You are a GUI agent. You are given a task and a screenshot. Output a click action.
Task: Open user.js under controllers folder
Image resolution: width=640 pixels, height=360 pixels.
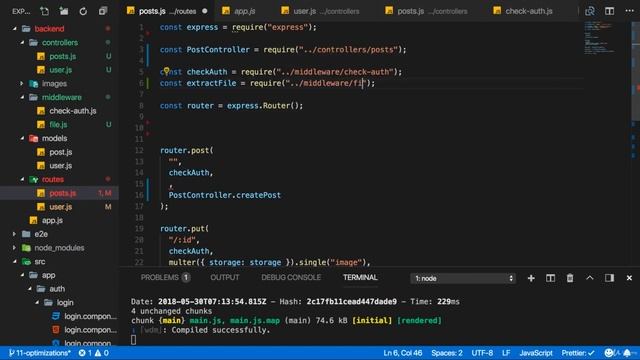point(59,70)
